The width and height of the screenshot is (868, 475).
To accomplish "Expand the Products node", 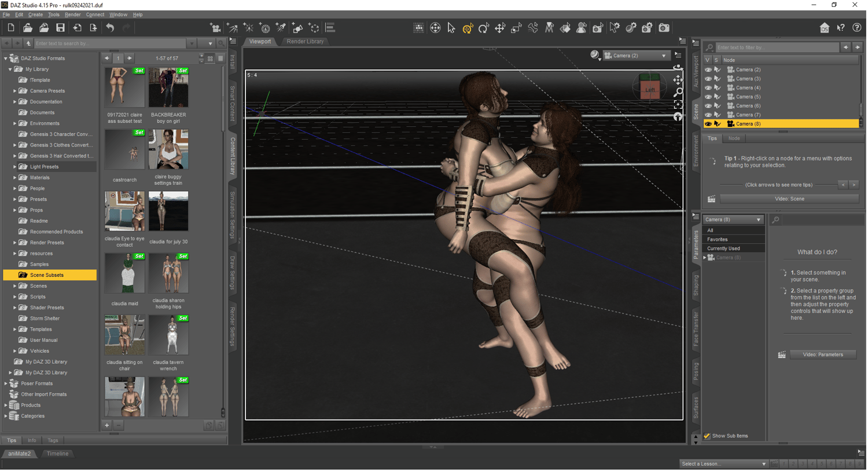I will pos(6,405).
